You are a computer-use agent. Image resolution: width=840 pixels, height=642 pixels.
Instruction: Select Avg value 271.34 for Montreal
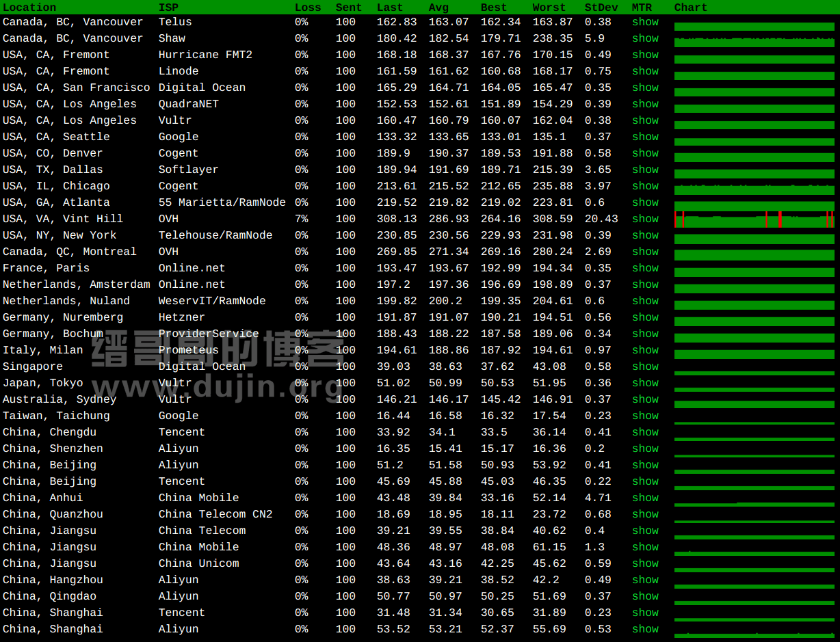click(449, 252)
